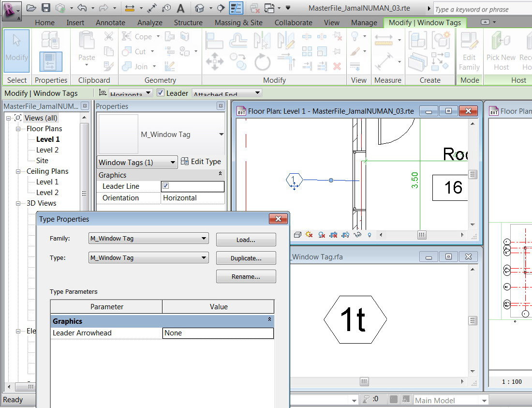532x408 pixels.
Task: Click the Open folder icon in quick access toolbar
Action: point(31,8)
